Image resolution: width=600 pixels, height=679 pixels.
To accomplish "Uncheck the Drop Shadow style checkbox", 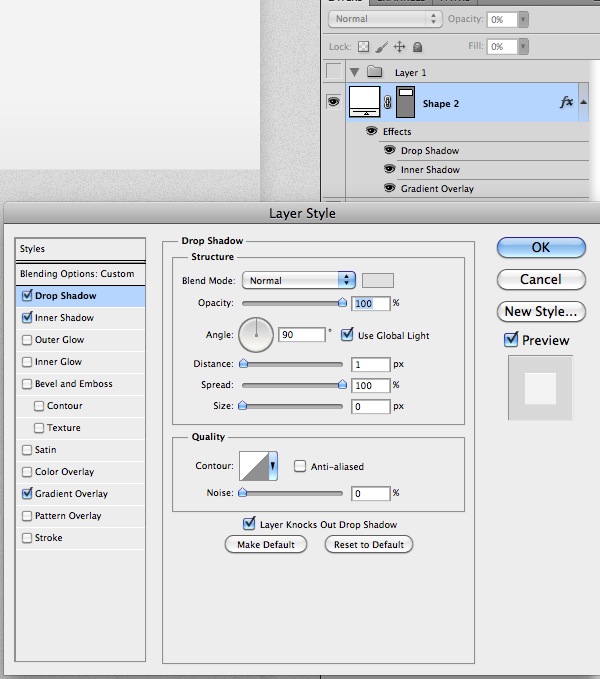I will coord(27,296).
